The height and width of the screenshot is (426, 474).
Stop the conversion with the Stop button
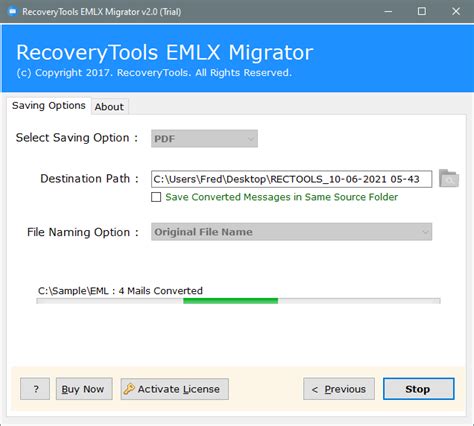[419, 389]
